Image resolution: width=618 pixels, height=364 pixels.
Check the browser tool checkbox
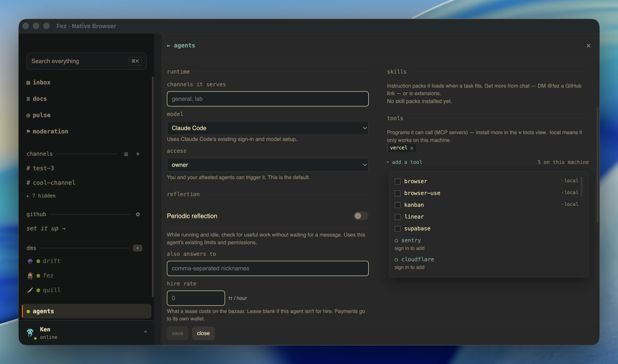397,181
